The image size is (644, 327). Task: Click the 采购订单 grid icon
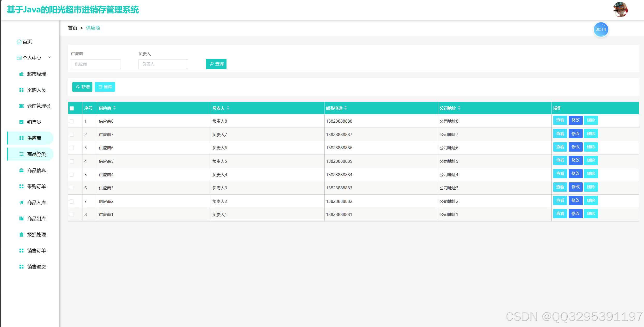coord(21,187)
